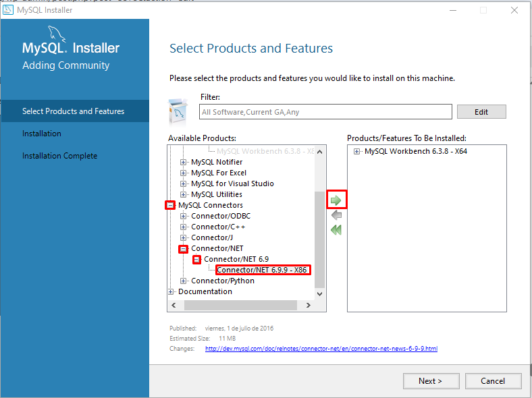Viewport: 532px width, 398px height.
Task: Open the connector-net release notes link
Action: [321, 349]
